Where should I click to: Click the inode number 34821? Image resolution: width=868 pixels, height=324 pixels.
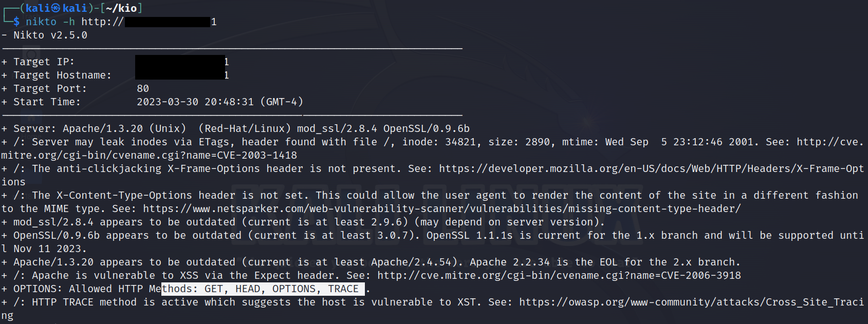click(x=460, y=142)
